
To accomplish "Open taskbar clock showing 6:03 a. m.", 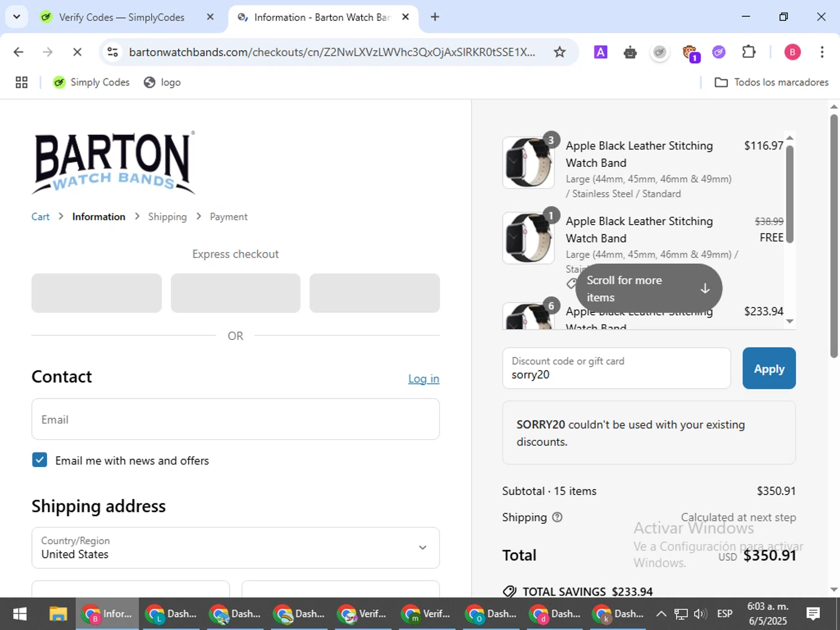I will [x=768, y=614].
